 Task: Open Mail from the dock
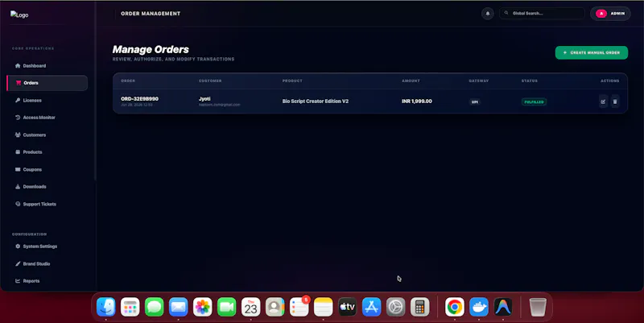point(178,307)
